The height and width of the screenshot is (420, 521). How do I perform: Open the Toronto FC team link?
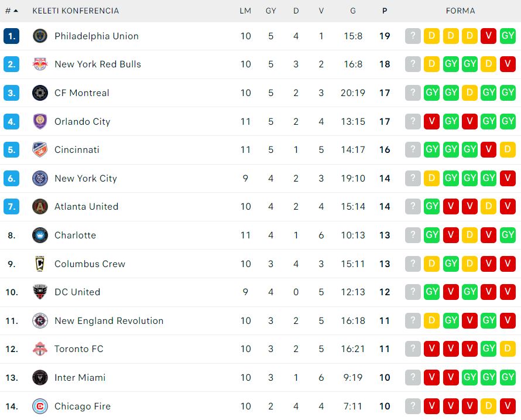point(79,349)
